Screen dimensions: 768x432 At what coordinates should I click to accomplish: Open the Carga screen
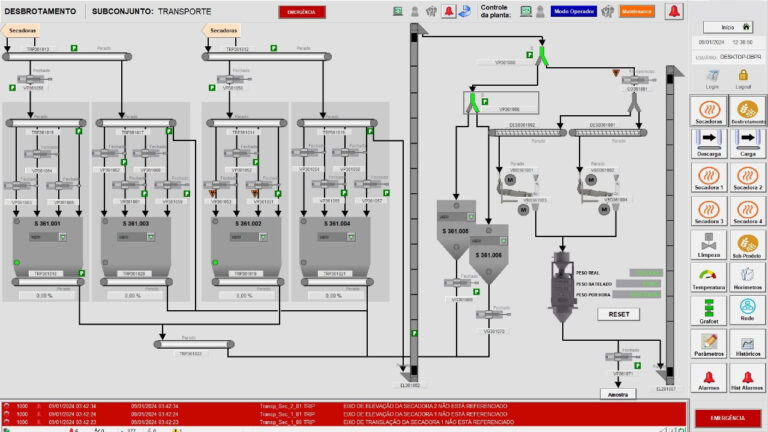tap(747, 143)
